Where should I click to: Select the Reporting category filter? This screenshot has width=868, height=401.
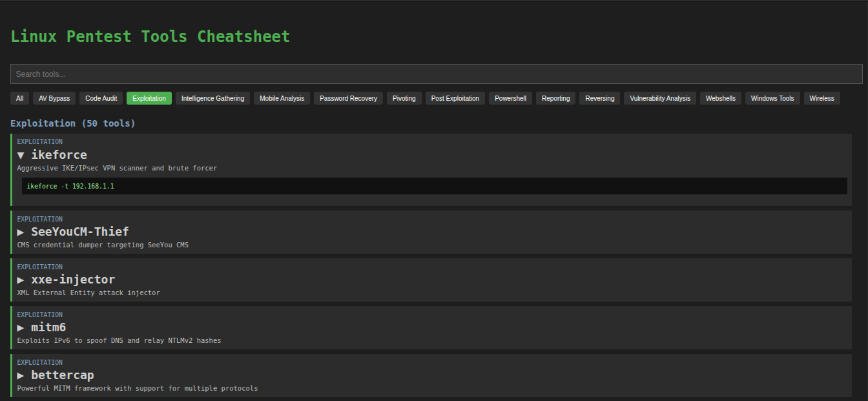point(555,98)
